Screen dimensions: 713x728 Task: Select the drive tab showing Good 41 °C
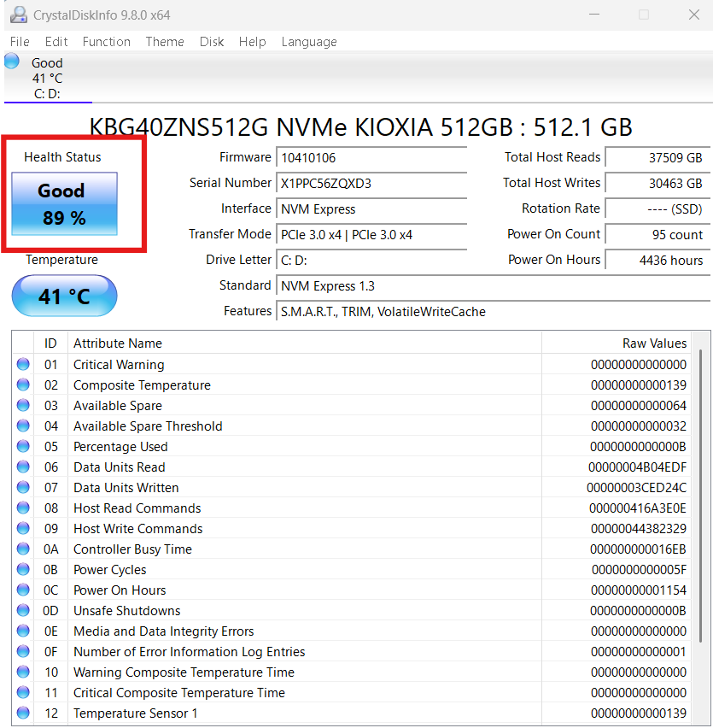tap(47, 75)
